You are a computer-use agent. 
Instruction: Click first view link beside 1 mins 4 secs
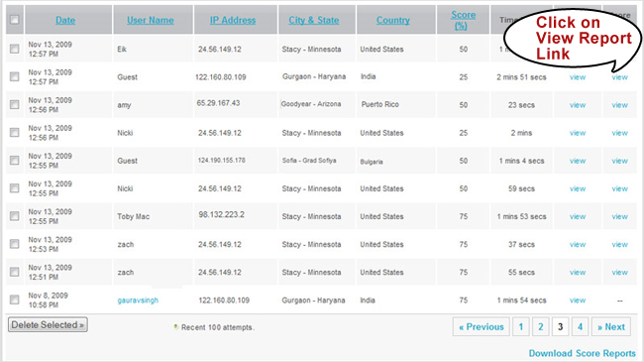[x=578, y=161]
